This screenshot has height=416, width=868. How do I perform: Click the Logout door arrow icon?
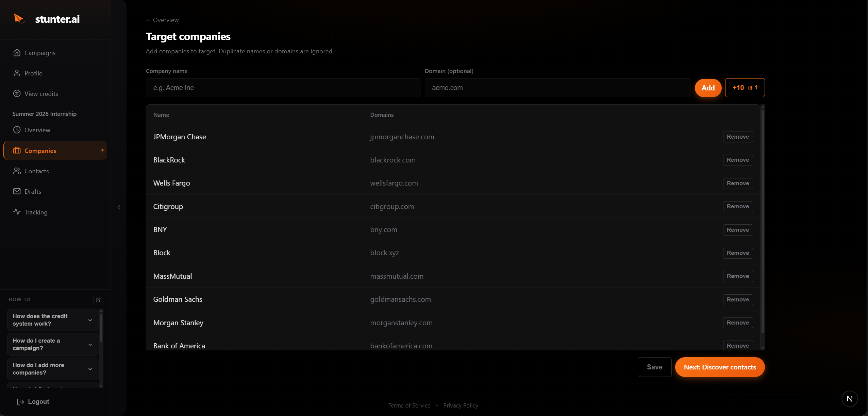[20, 402]
